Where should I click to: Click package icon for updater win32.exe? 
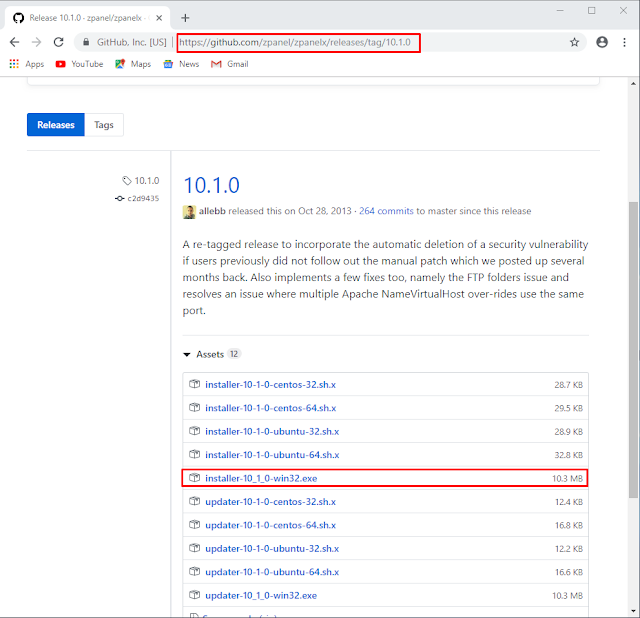pos(195,595)
